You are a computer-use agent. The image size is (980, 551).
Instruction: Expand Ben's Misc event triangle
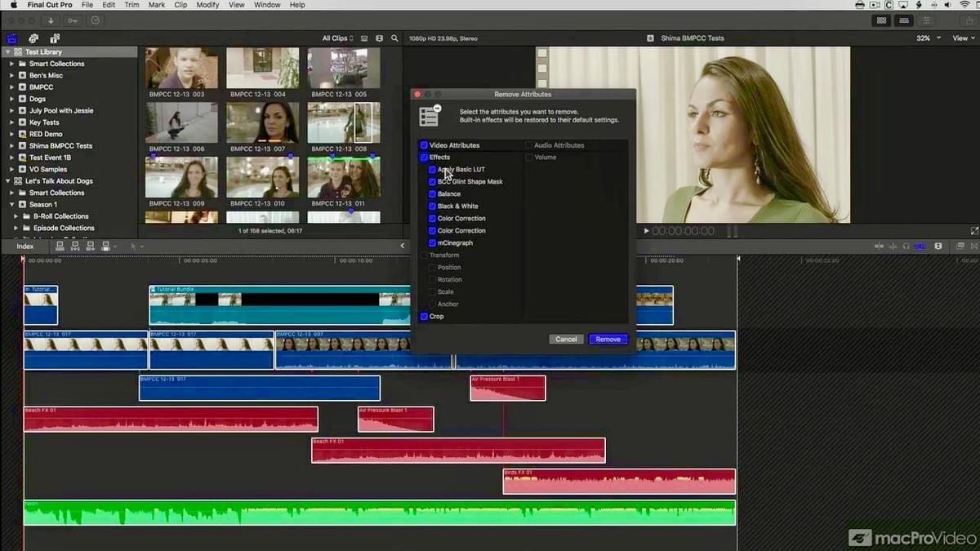click(11, 75)
